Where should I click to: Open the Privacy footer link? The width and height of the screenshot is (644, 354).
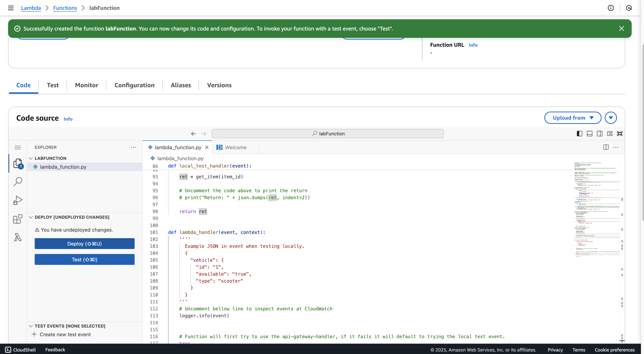tap(555, 350)
